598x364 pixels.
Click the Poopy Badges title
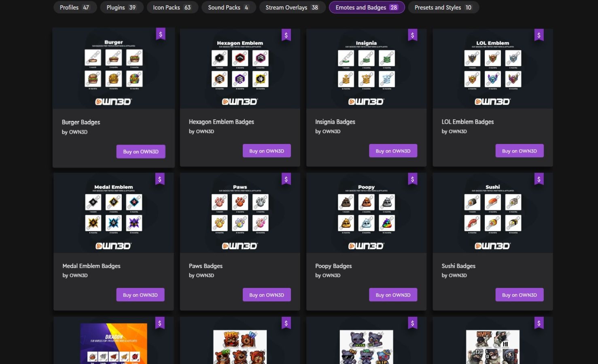pyautogui.click(x=333, y=266)
